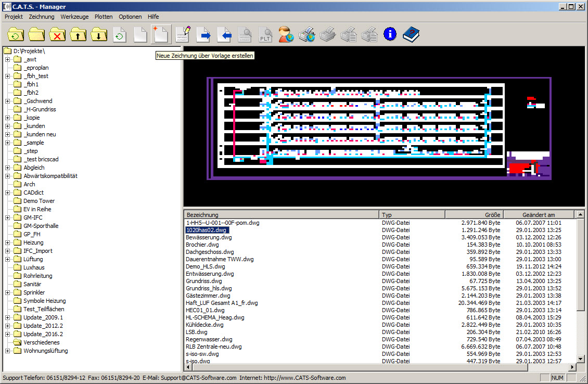Expand the Heizung folder in tree

8,242
